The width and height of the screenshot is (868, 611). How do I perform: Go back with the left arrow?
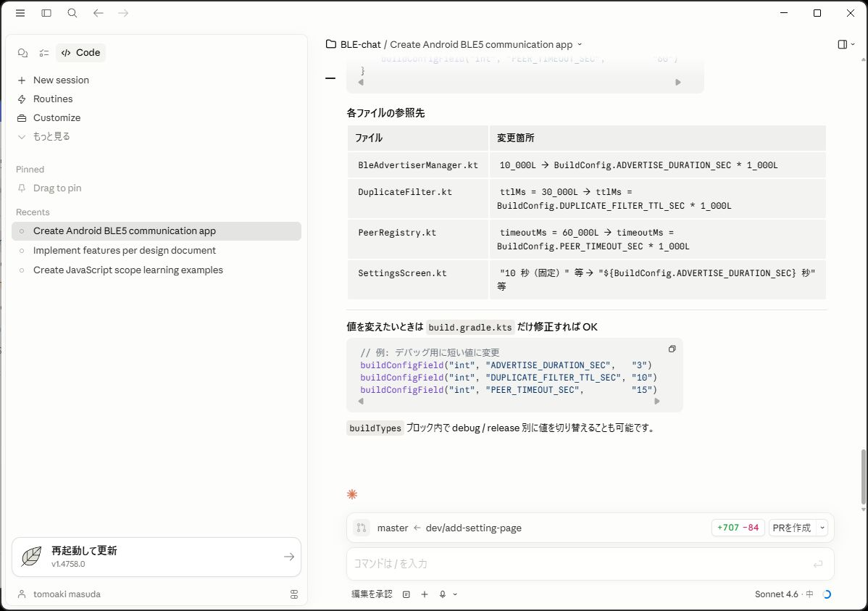99,13
